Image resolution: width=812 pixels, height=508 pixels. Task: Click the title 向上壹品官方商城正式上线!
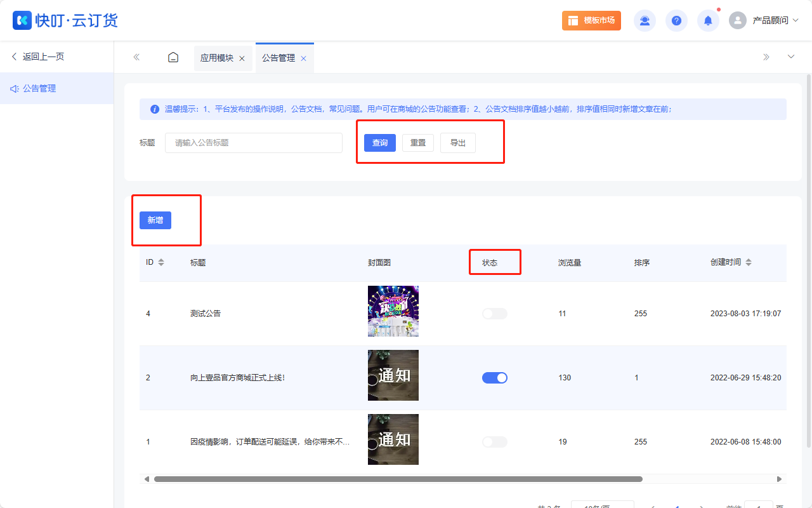click(x=238, y=378)
